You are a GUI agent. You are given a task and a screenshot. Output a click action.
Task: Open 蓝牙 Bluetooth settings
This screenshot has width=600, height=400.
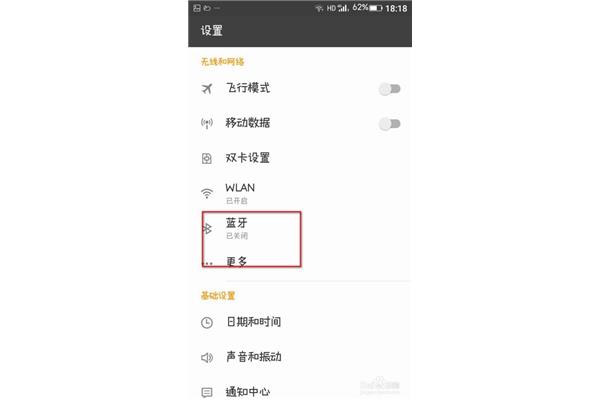click(x=300, y=228)
